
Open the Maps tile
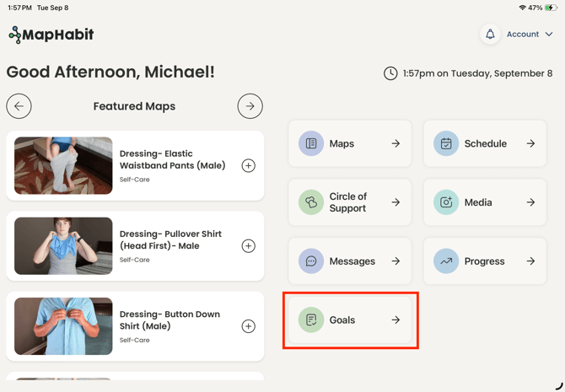pos(350,143)
